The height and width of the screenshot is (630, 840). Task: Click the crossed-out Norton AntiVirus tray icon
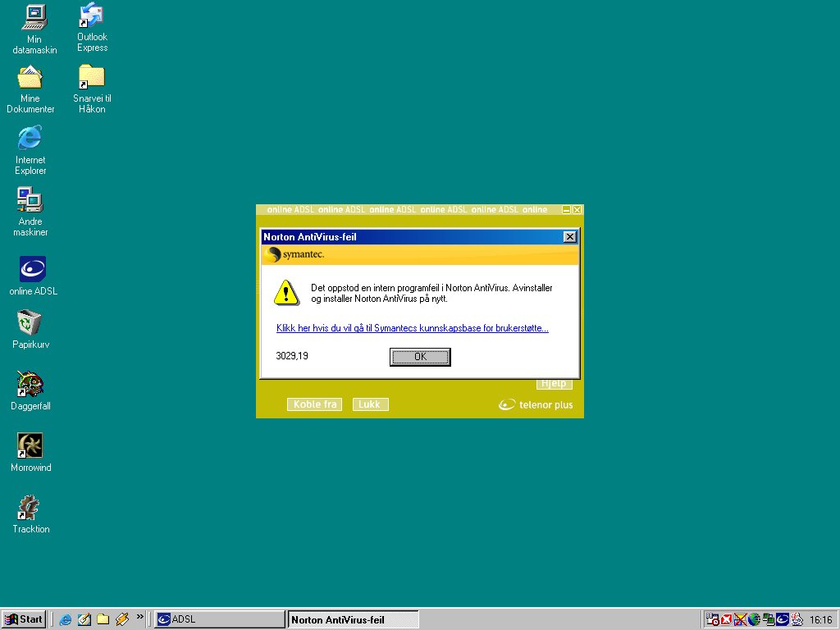click(740, 620)
